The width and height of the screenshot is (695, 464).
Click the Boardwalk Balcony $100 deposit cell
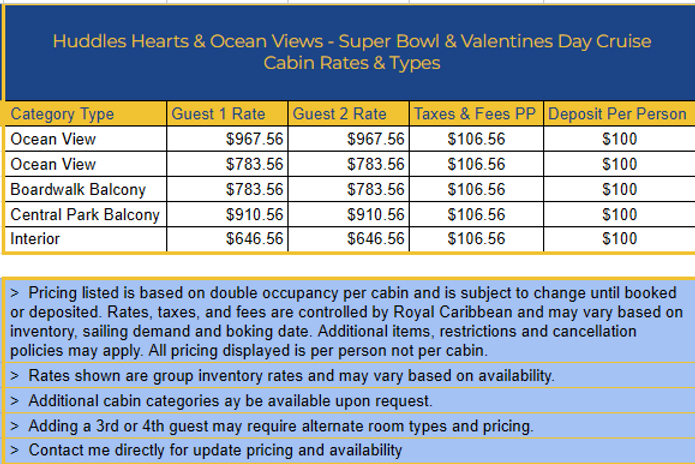[619, 190]
